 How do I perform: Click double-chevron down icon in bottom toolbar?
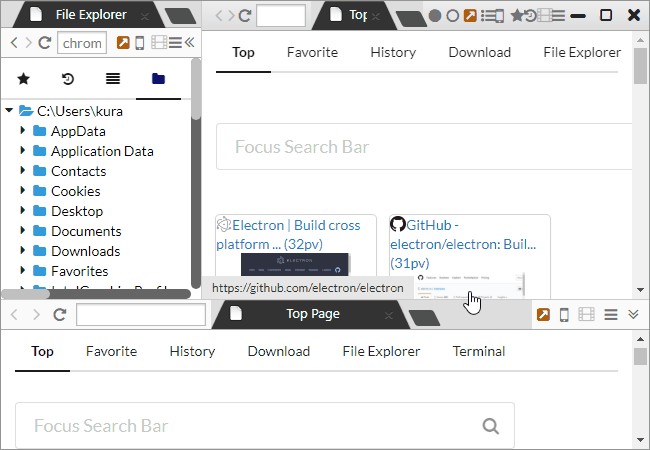pyautogui.click(x=633, y=314)
